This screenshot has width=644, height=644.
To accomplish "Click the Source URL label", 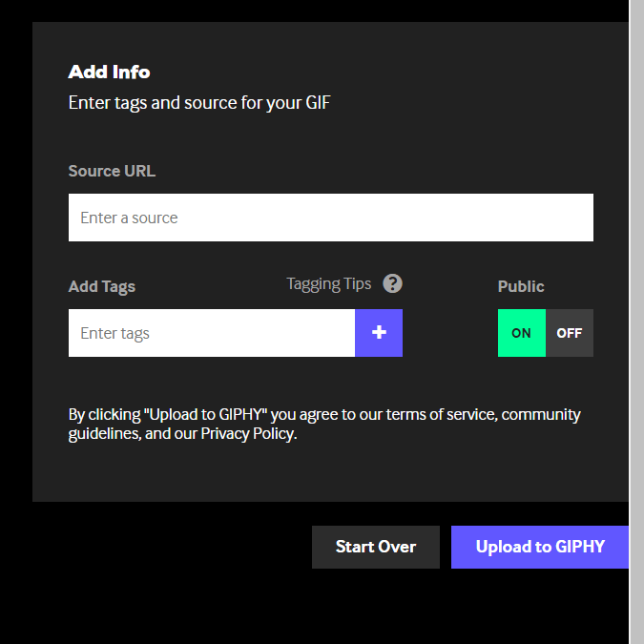I will [x=112, y=171].
